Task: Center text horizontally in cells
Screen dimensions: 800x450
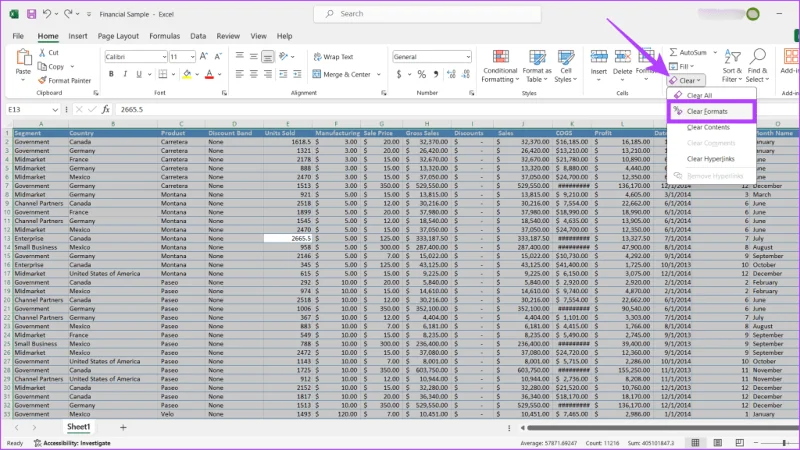Action: click(254, 74)
